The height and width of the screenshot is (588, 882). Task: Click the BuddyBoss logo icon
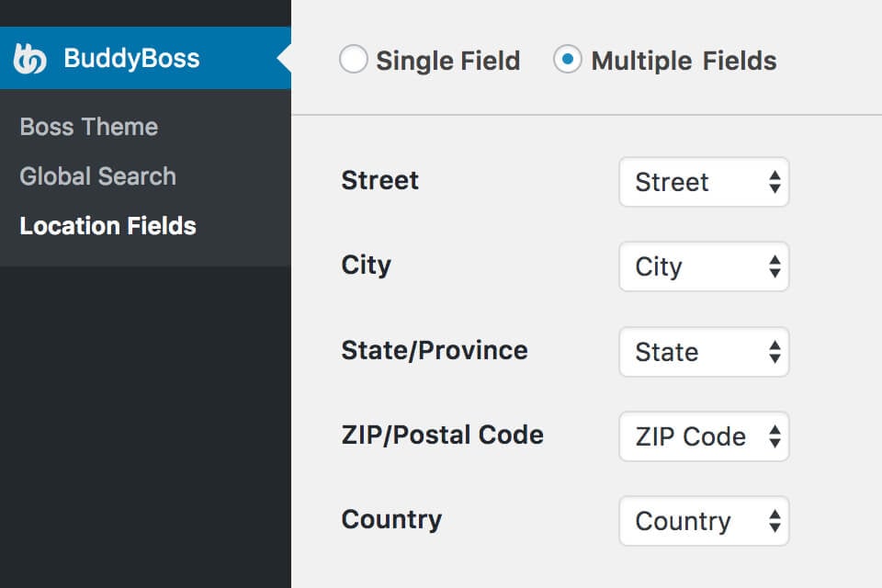tap(29, 59)
